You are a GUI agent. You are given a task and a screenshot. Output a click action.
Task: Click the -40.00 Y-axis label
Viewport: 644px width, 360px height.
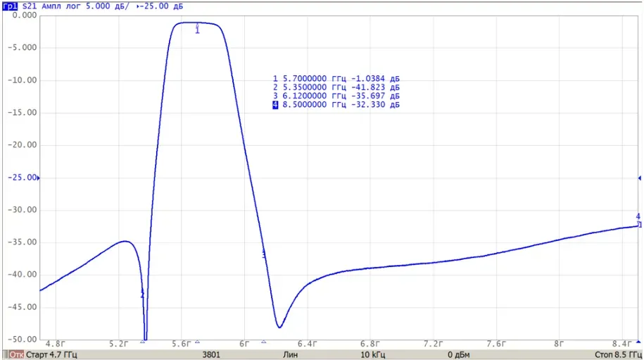[23, 275]
